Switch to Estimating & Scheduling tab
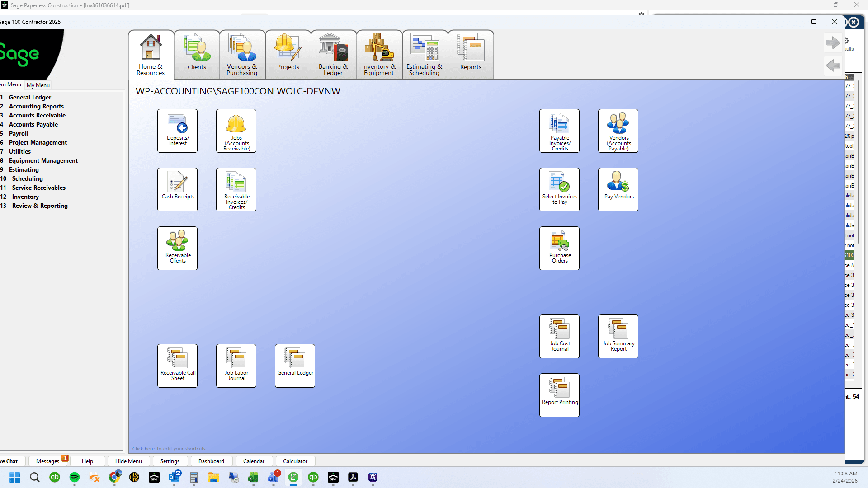 click(x=425, y=55)
